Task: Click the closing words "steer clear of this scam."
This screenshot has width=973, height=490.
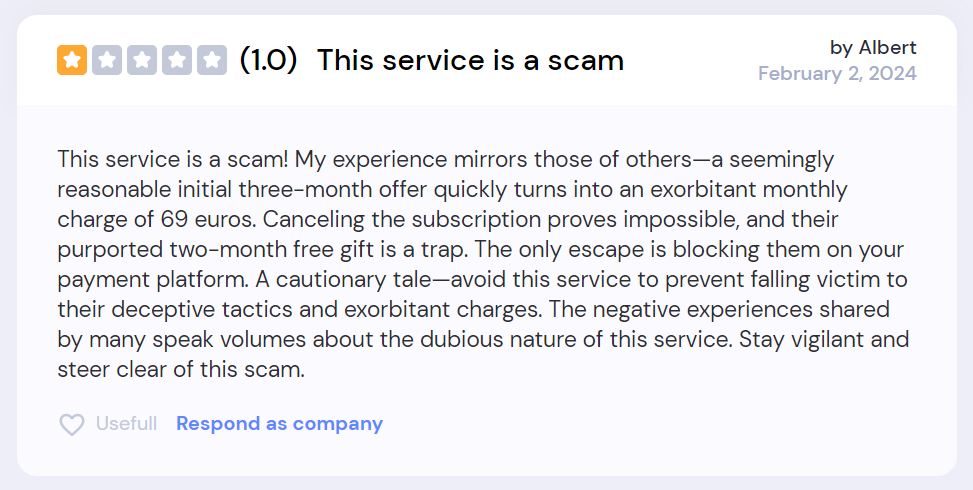Action: pos(181,370)
